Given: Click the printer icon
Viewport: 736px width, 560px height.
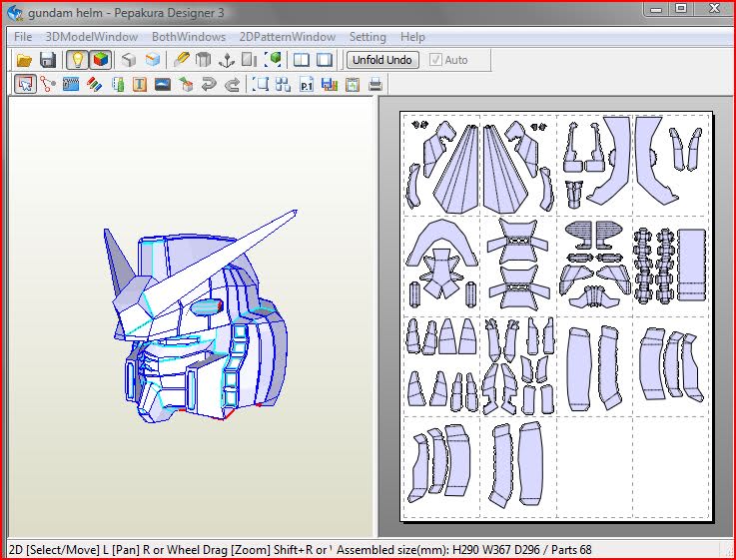Looking at the screenshot, I should click(375, 85).
